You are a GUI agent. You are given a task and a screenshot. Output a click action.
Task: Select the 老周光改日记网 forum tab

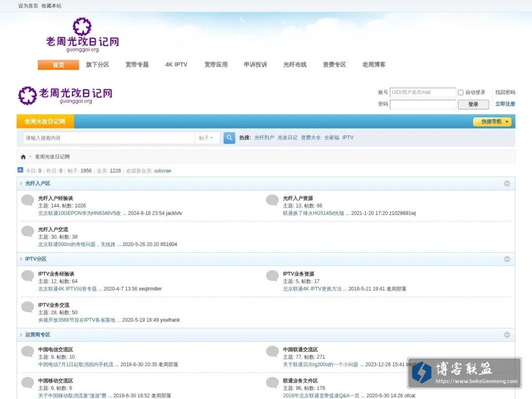45,121
